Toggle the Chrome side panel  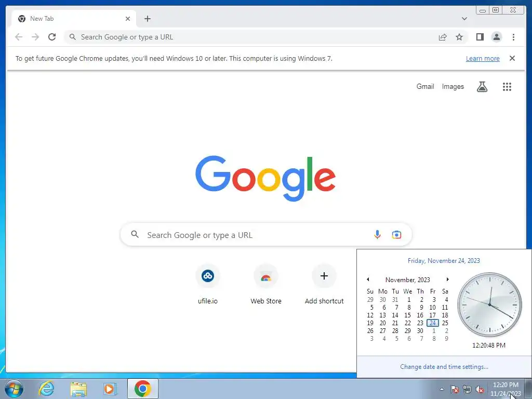(480, 37)
